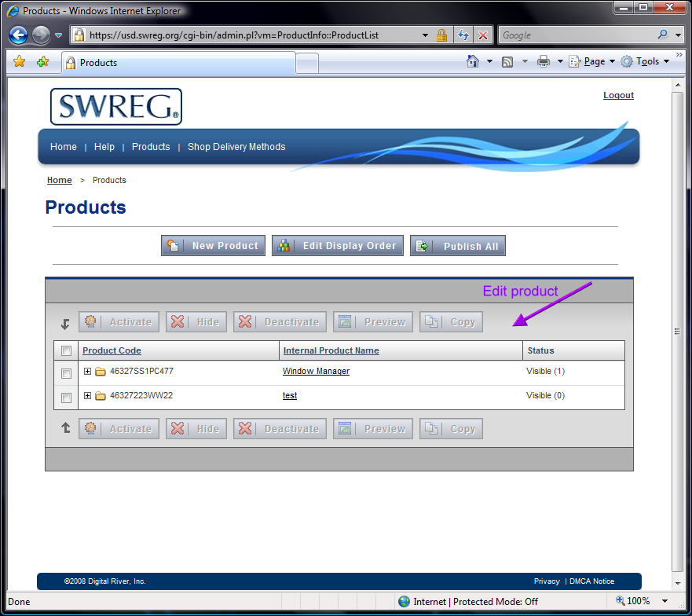Screen dimensions: 692x616
Task: Click the top Activate button
Action: 119,322
